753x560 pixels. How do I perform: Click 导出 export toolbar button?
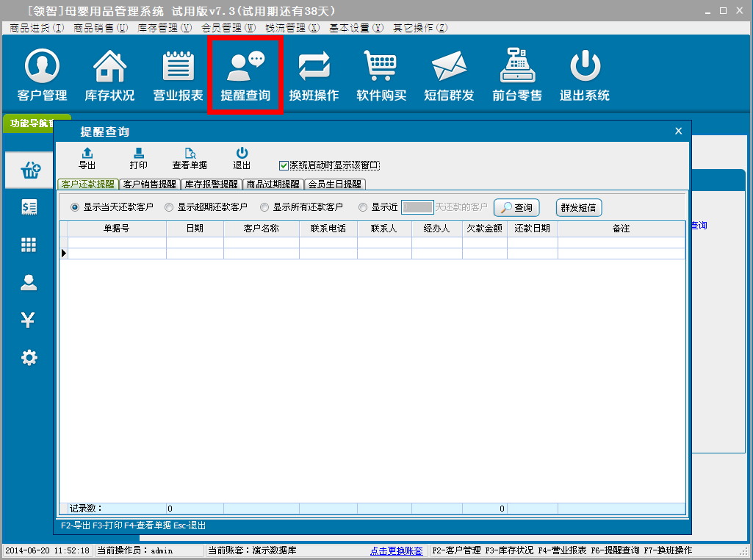coord(87,158)
